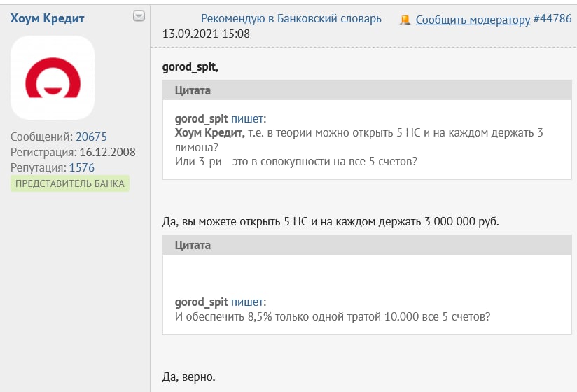This screenshot has height=392, width=577.
Task: Click first Цитата quote header
Action: tap(367, 90)
